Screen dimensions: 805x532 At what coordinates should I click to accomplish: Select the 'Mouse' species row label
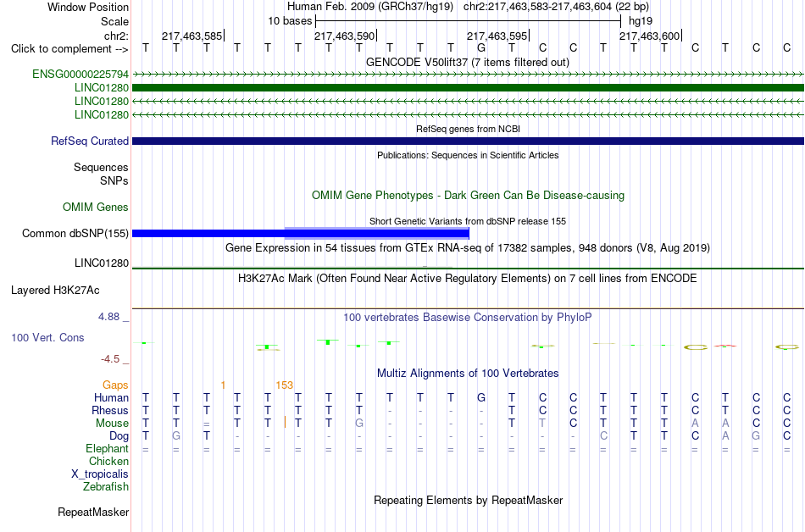click(x=112, y=424)
